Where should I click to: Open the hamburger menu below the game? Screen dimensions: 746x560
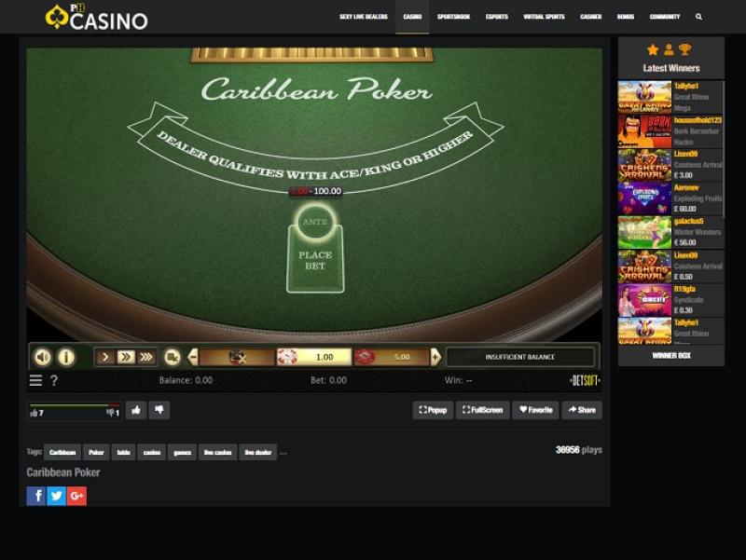point(35,380)
